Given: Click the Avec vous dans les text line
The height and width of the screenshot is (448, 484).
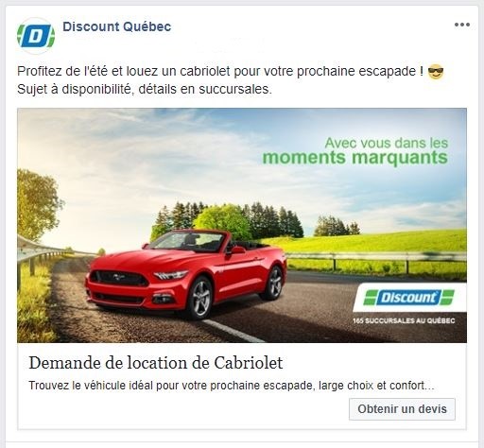Looking at the screenshot, I should pyautogui.click(x=387, y=143).
